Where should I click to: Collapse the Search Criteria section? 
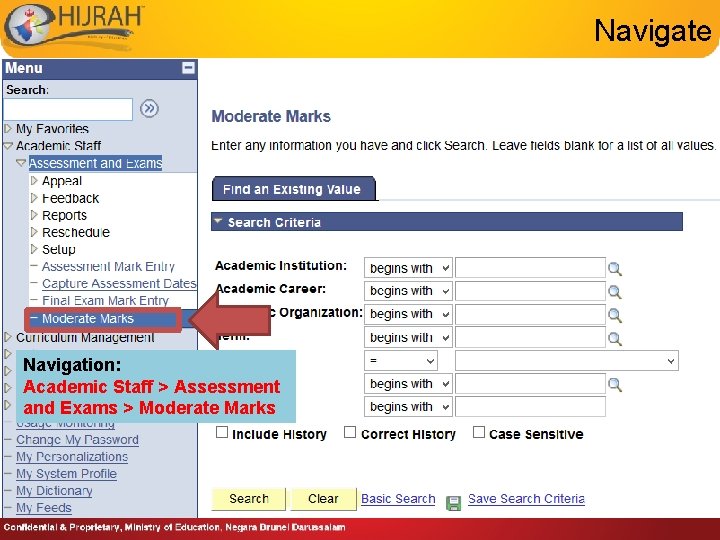pos(218,221)
